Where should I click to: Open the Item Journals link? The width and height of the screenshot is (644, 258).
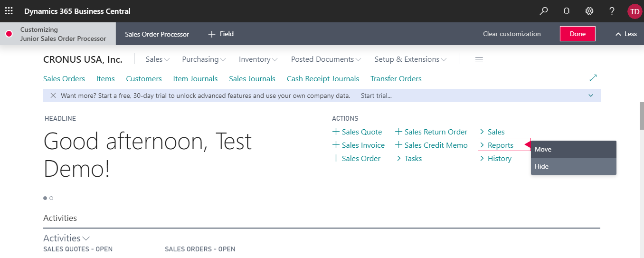195,79
